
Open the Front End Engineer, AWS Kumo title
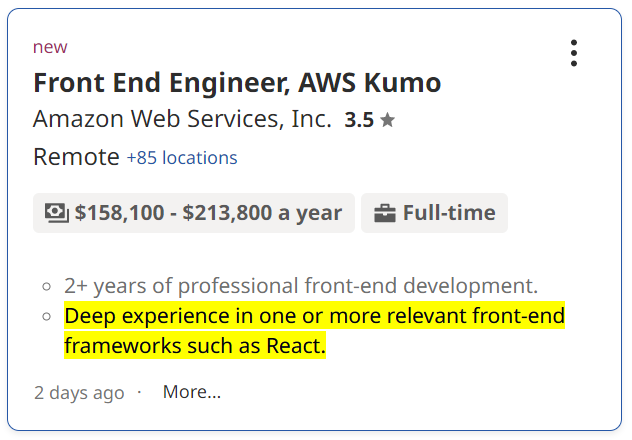pyautogui.click(x=237, y=83)
